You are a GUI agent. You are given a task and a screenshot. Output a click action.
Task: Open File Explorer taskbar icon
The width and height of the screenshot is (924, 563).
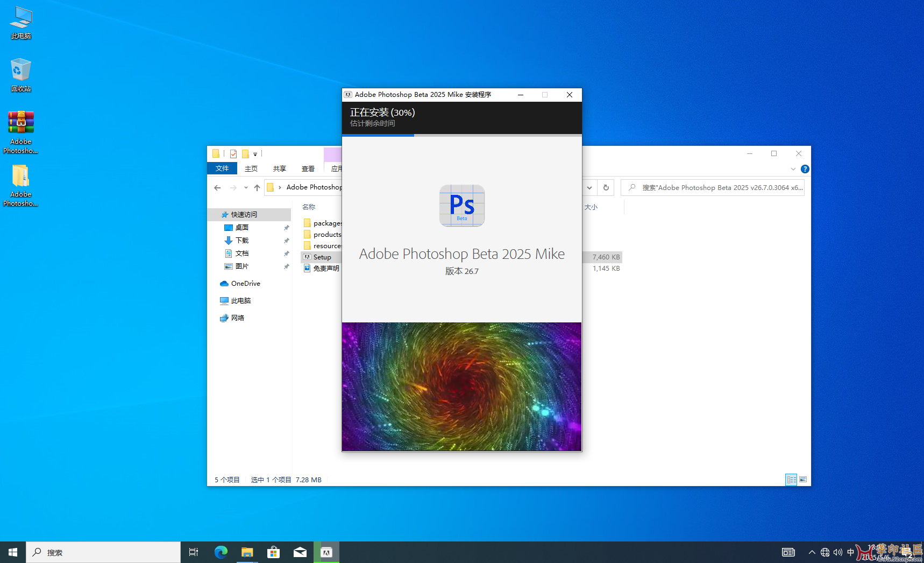click(247, 552)
